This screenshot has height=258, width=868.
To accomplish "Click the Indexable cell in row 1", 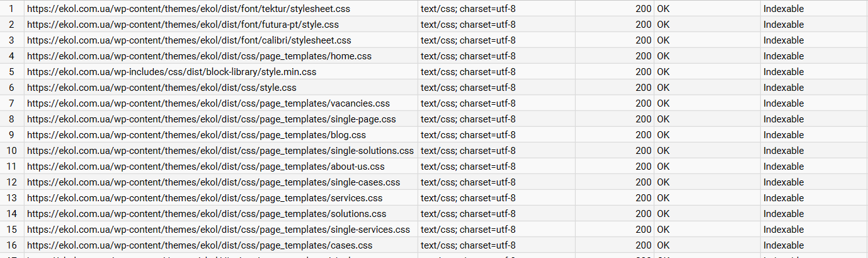I will coord(784,9).
